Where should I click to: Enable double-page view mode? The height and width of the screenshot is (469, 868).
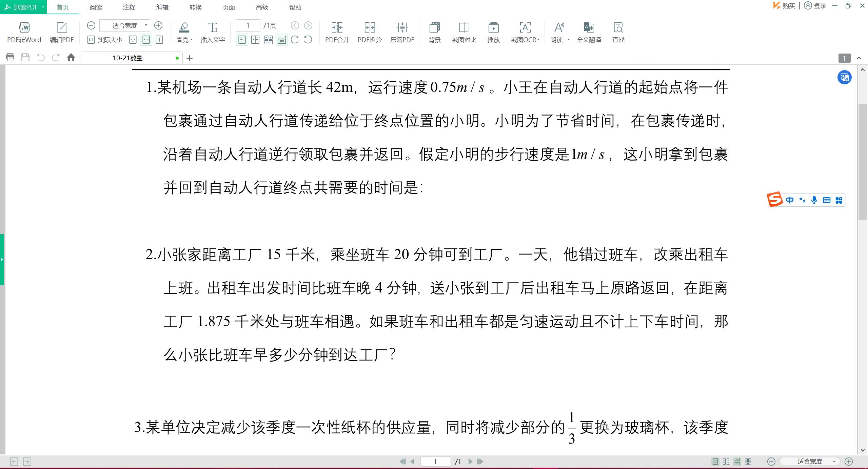pos(255,40)
